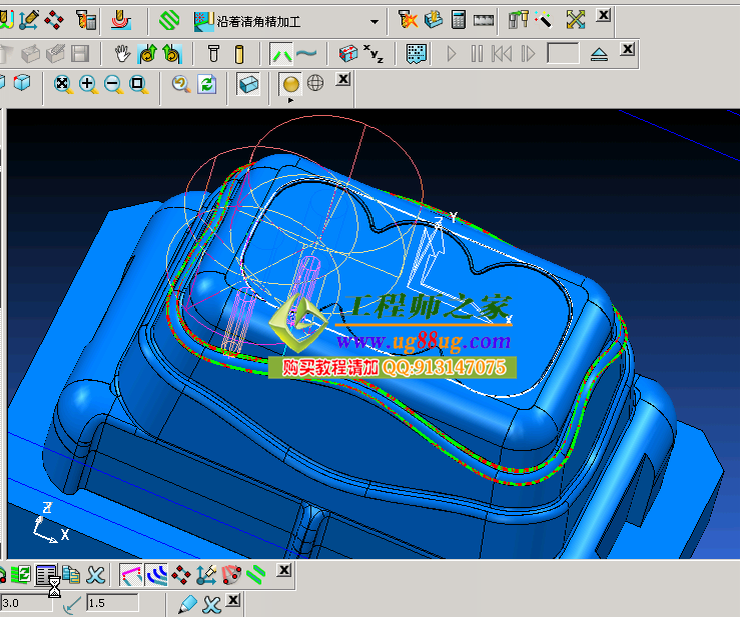
Task: Click the simulation speed field
Action: tap(562, 53)
